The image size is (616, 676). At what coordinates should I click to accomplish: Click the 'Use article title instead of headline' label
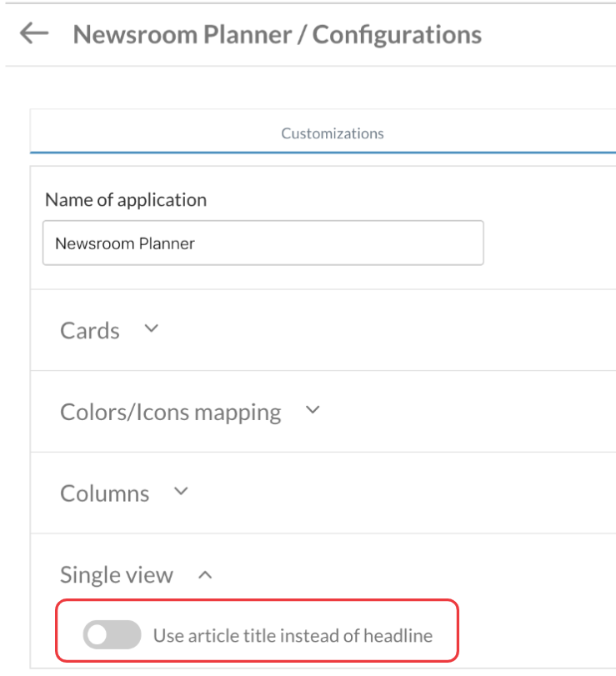coord(293,636)
